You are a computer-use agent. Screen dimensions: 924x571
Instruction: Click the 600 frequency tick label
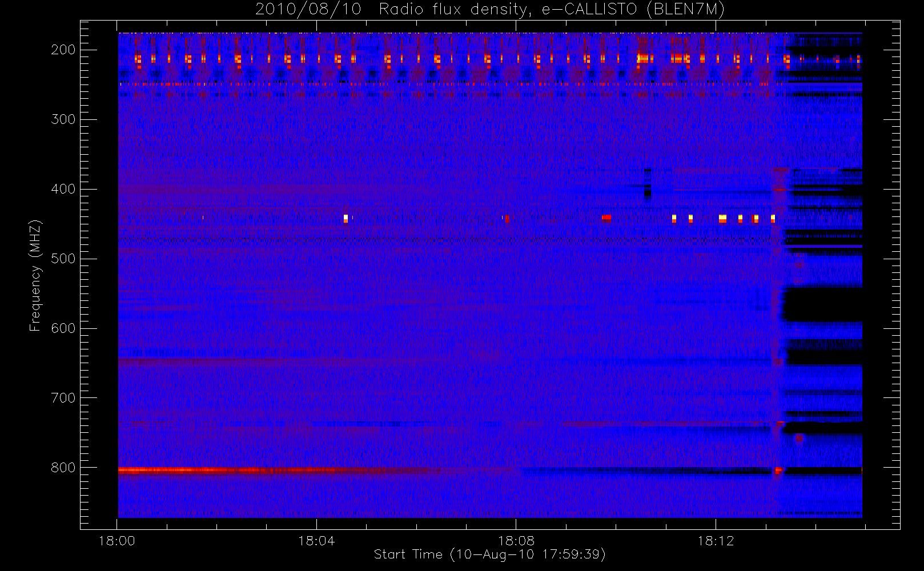[x=63, y=328]
